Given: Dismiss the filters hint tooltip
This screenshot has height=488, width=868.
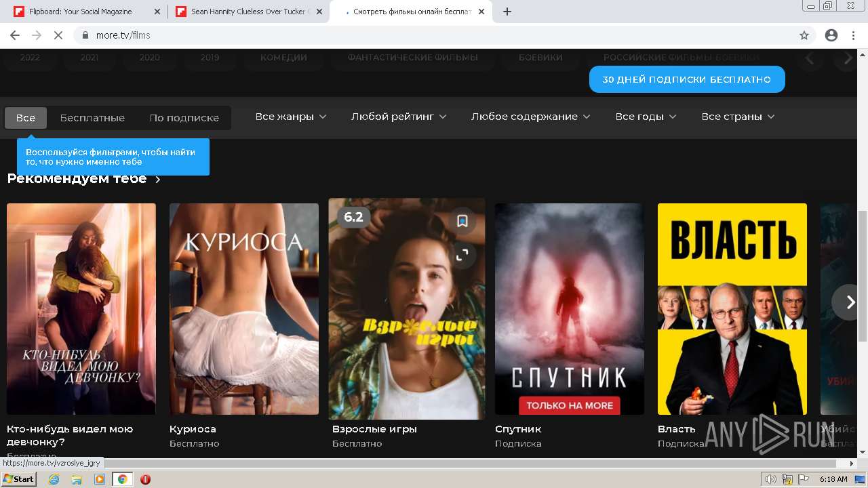Looking at the screenshot, I should (x=113, y=157).
